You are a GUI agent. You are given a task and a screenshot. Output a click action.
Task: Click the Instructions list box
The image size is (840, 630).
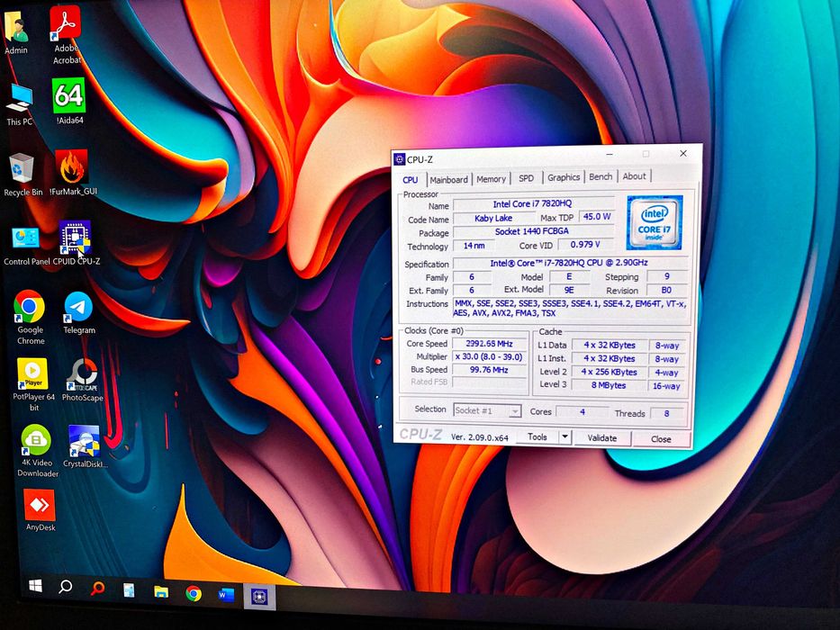pos(570,309)
